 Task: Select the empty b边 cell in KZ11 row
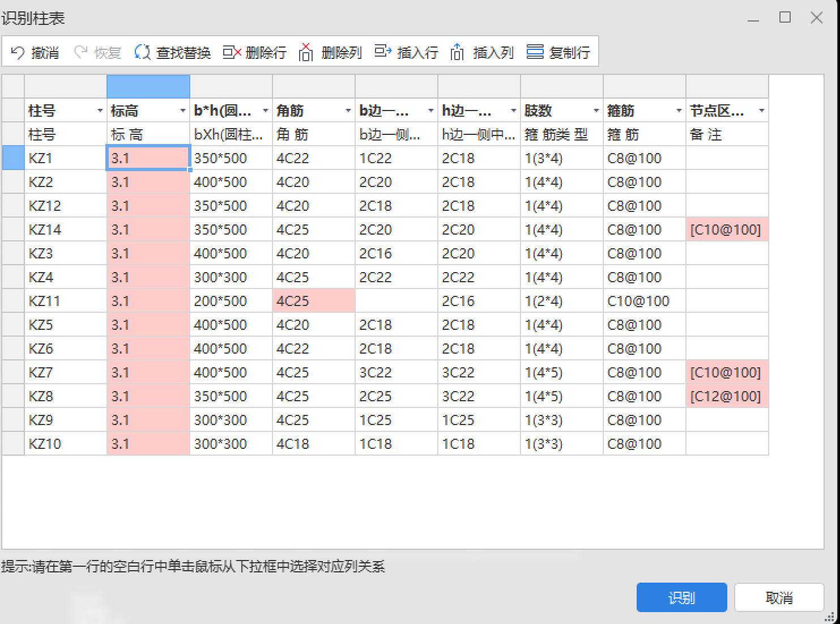[x=396, y=301]
